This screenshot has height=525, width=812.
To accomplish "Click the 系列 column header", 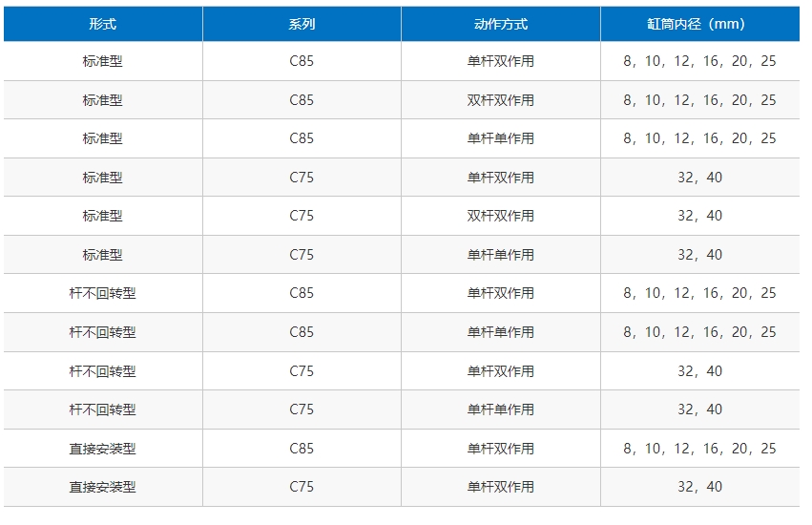I will 302,25.
